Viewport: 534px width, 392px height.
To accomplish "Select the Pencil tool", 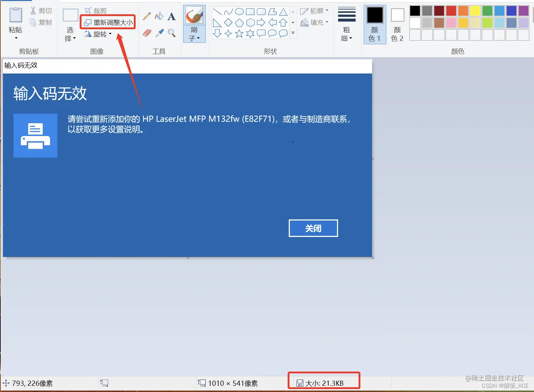I will pos(147,16).
